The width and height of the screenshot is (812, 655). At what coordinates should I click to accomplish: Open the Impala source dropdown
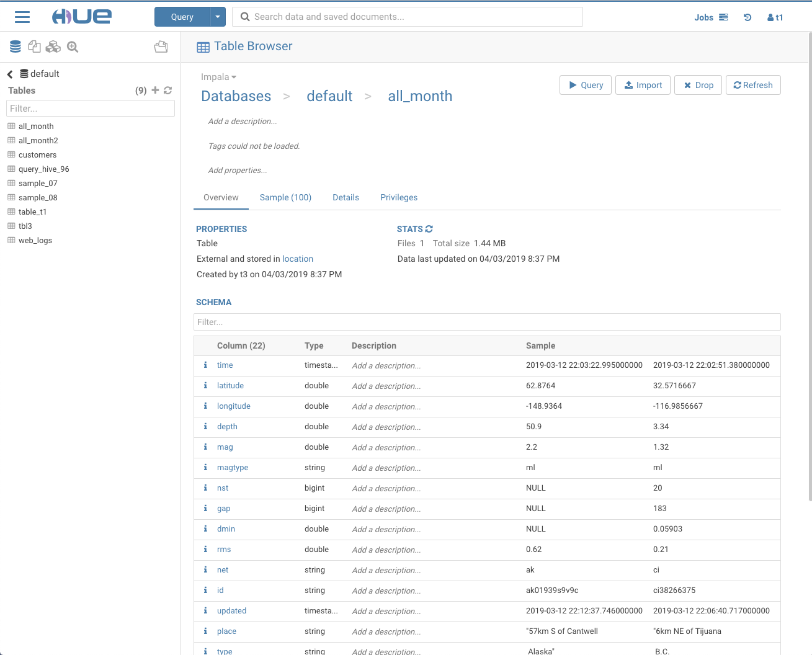coord(218,77)
